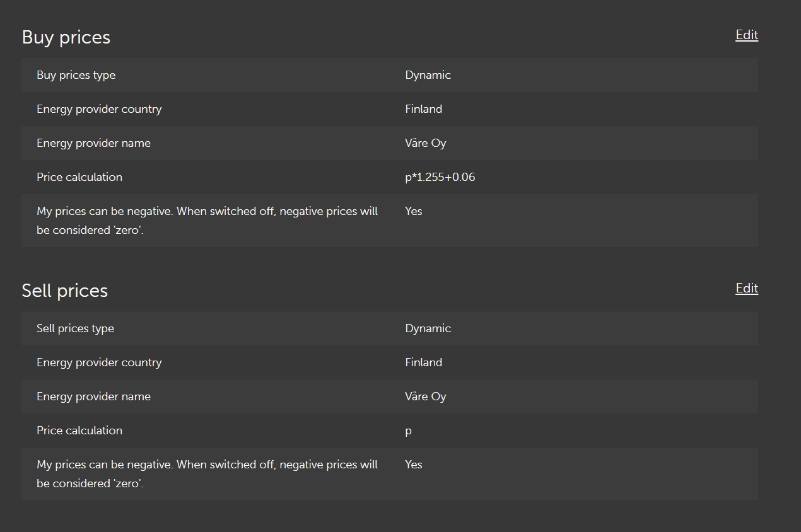Click Energy provider name label in Sell prices

94,396
